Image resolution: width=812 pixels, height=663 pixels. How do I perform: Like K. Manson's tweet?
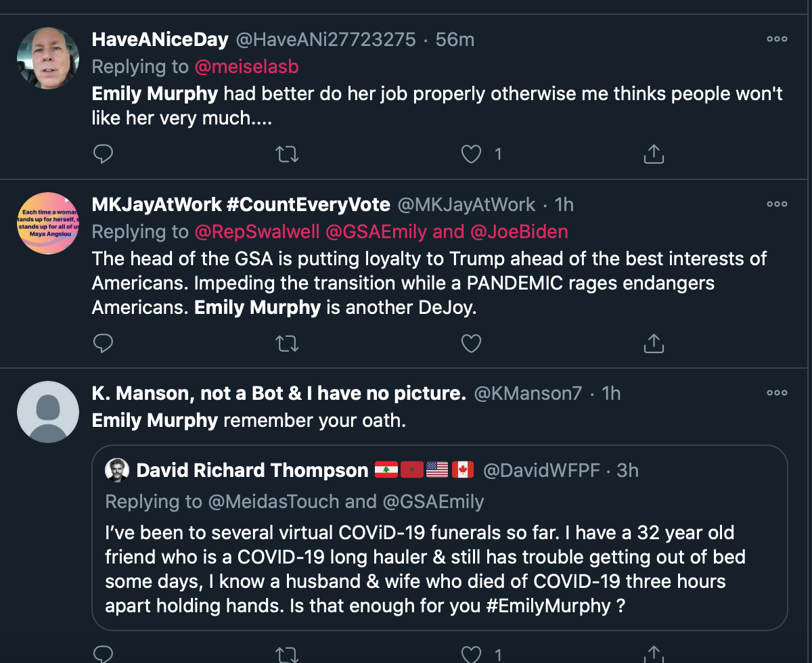471,654
